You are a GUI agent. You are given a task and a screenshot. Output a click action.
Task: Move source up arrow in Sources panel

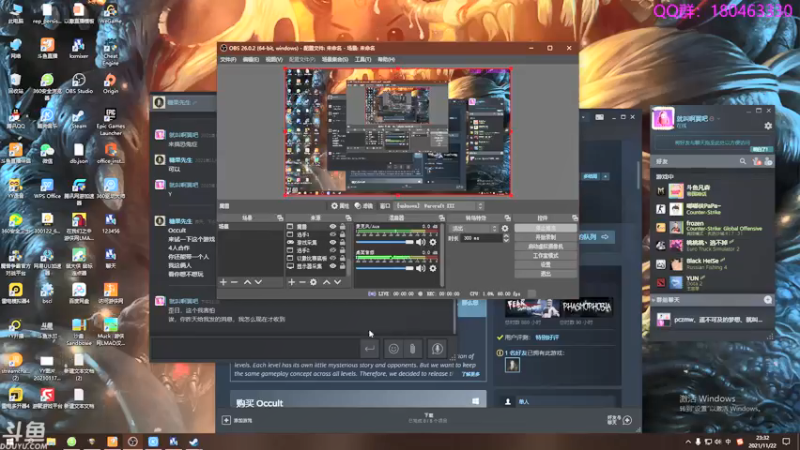coord(327,282)
